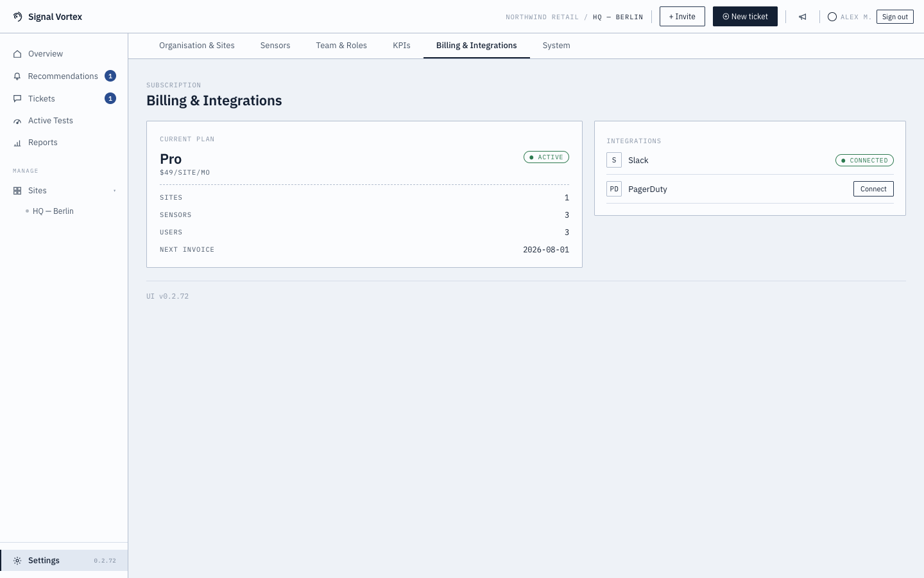Go to Recommendations page
Image resolution: width=924 pixels, height=578 pixels.
pyautogui.click(x=64, y=76)
